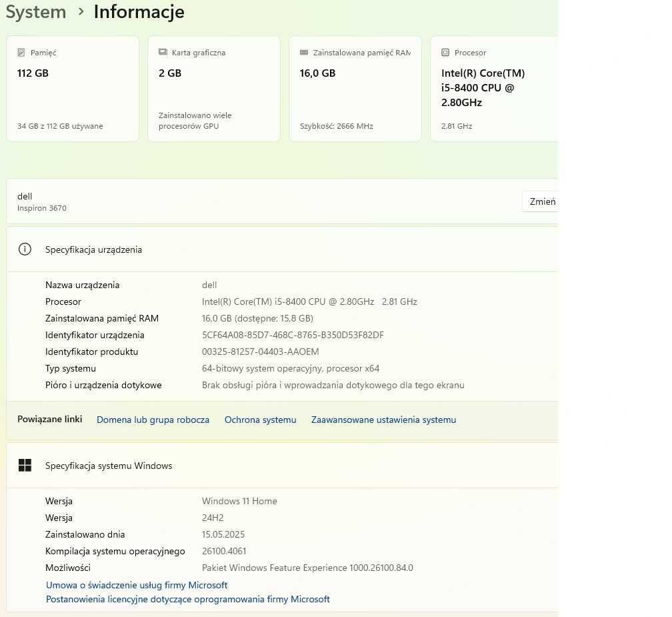672x617 pixels.
Task: Select install date 15.05.2025
Action: pos(223,535)
